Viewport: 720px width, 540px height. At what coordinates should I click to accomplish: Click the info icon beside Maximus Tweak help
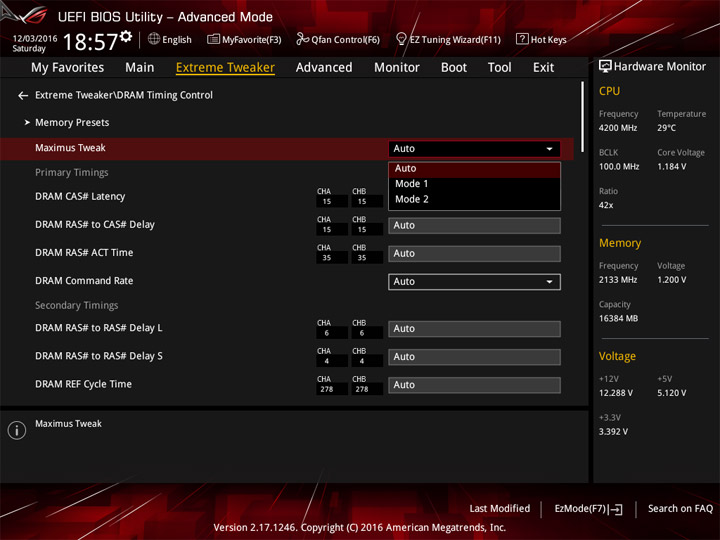(17, 430)
